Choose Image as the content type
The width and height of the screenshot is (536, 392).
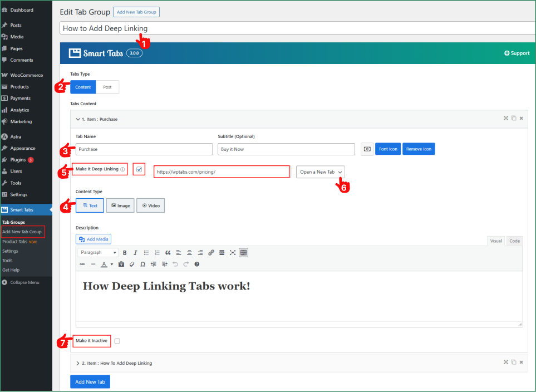120,205
